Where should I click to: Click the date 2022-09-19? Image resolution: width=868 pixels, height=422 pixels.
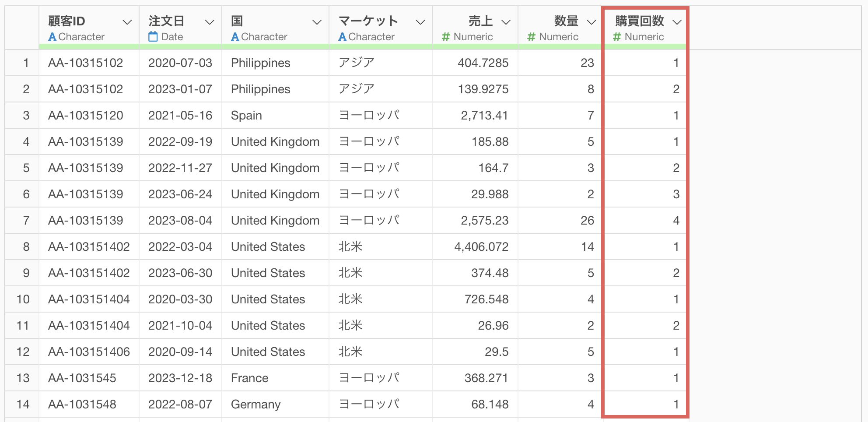click(x=180, y=142)
